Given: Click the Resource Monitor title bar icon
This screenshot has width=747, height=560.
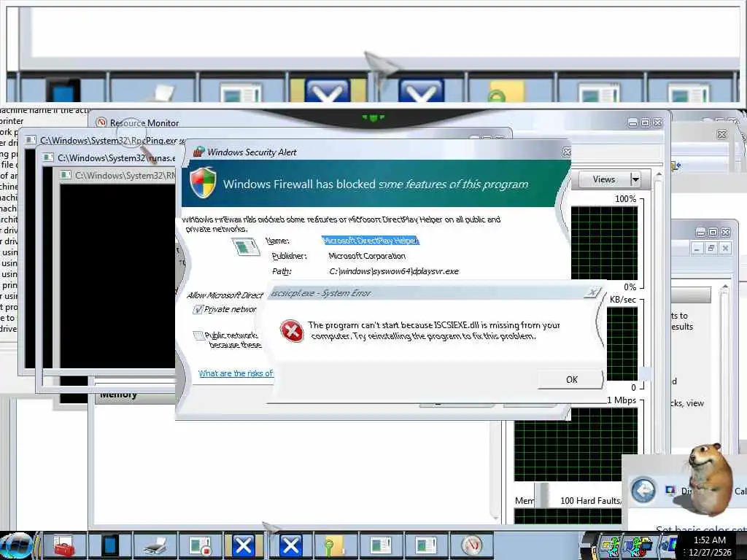Looking at the screenshot, I should [x=101, y=122].
